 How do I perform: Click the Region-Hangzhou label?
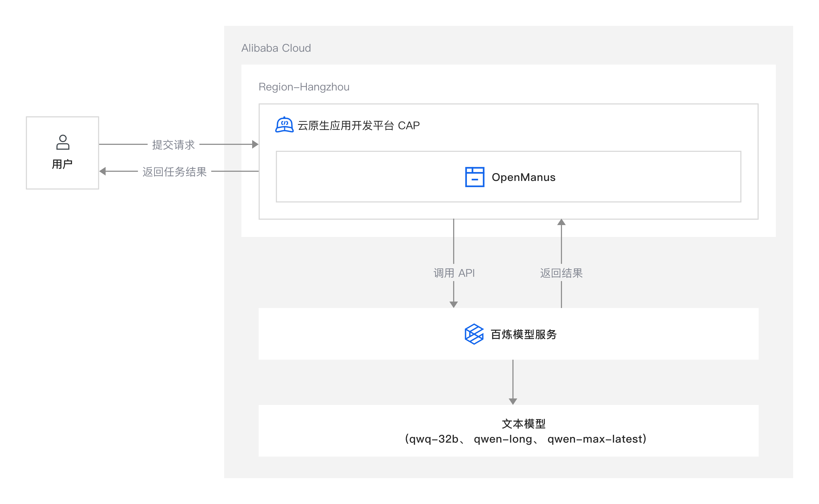coord(304,87)
